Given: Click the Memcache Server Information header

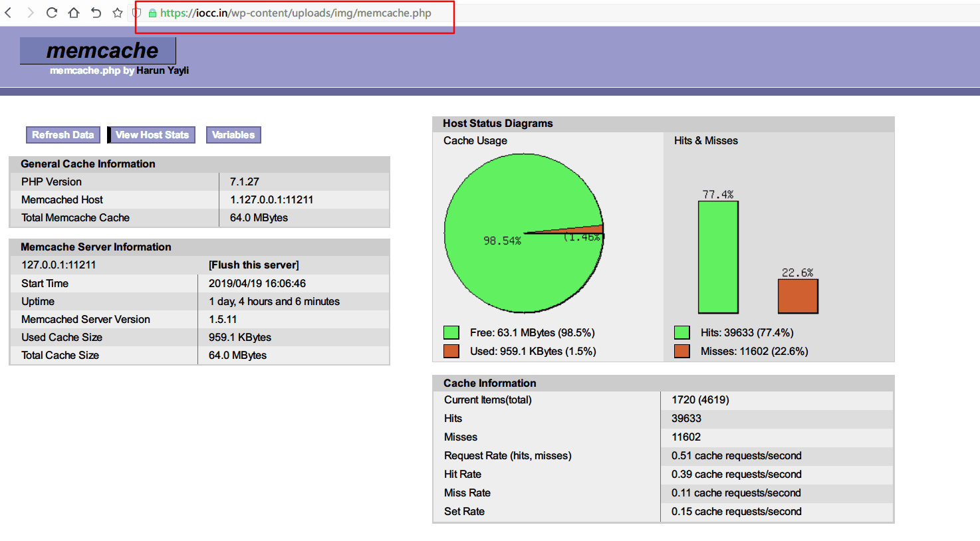Looking at the screenshot, I should 96,247.
